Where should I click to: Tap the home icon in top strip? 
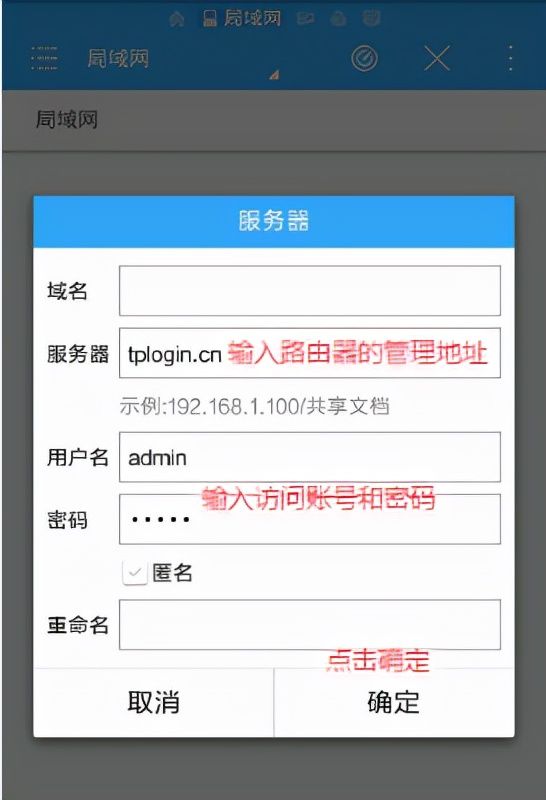(x=177, y=19)
